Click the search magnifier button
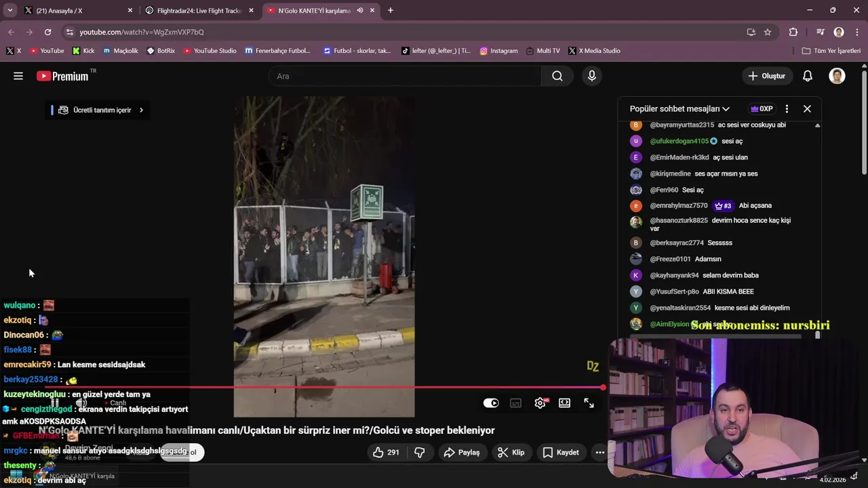This screenshot has height=488, width=868. [557, 76]
